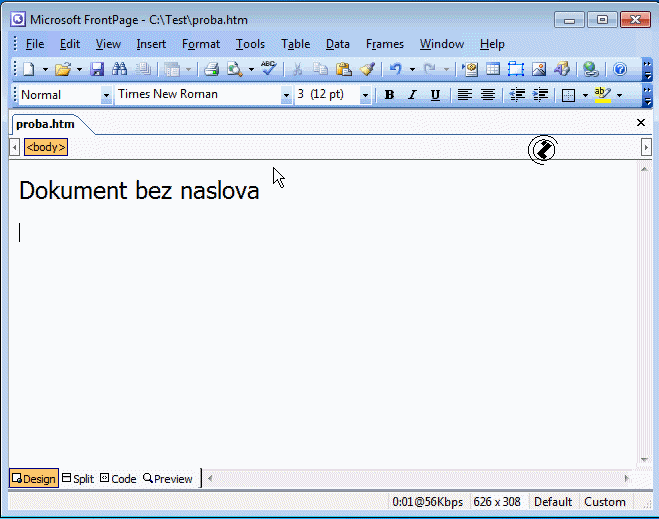Click the Format Painter brush icon
This screenshot has height=519, width=659.
367,69
